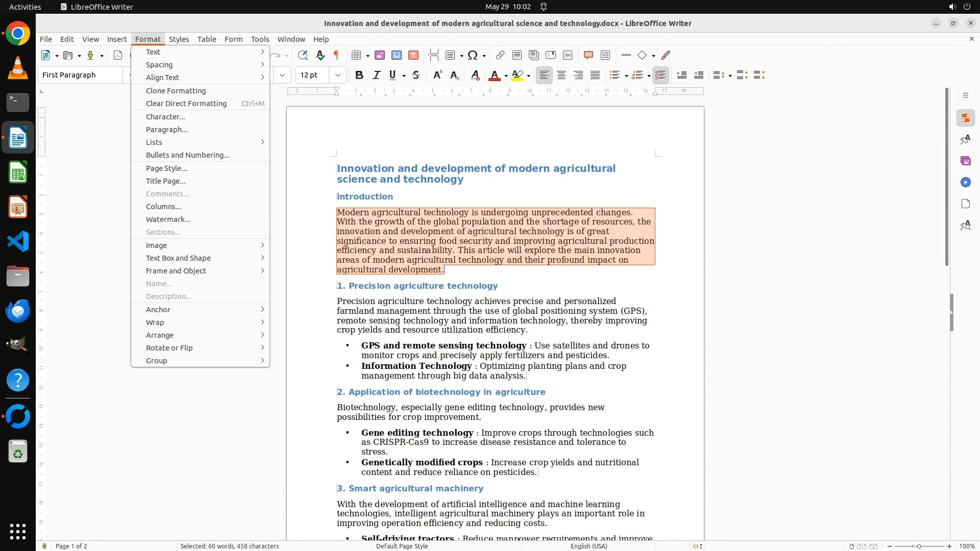Toggle Bold formatting button

tap(359, 75)
